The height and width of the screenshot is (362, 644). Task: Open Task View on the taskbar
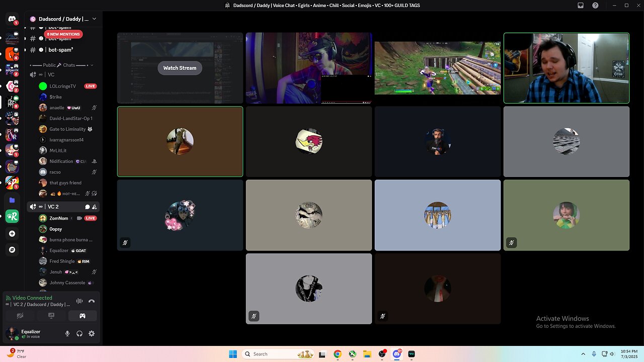[x=323, y=354]
